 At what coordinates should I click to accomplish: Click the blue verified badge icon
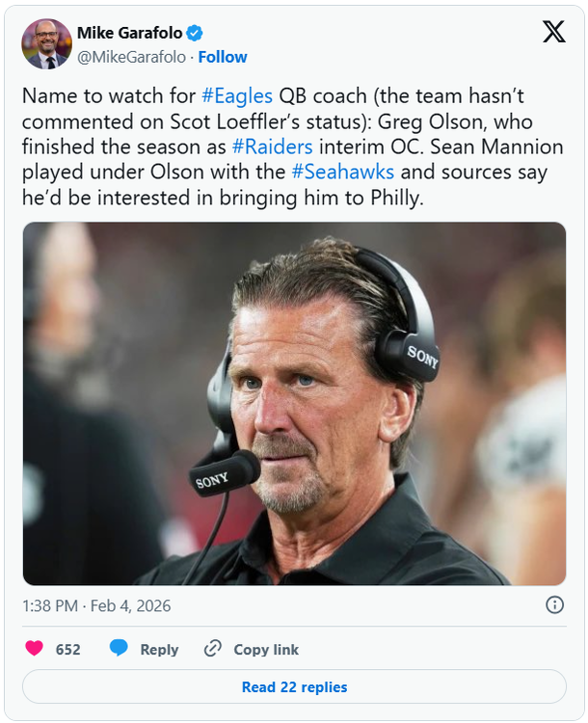click(x=195, y=34)
